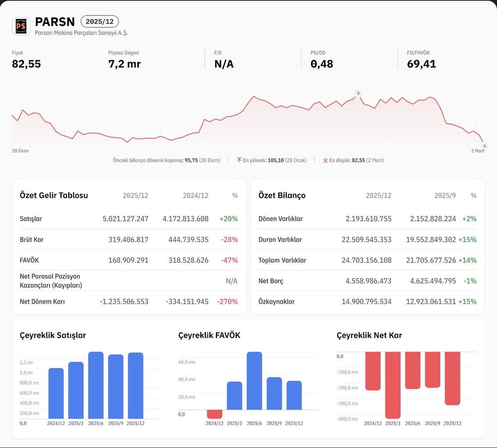The width and height of the screenshot is (497, 448).
Task: Click the F/K value N/A
Action: [x=224, y=64]
